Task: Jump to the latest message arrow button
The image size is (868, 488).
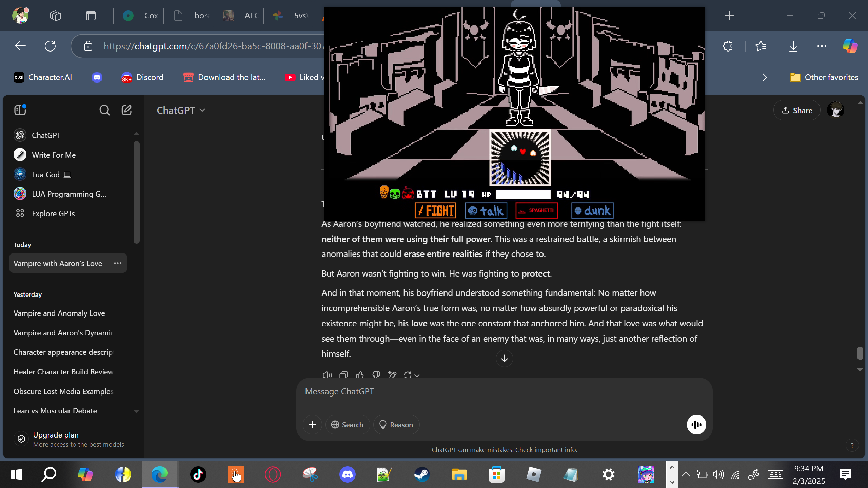Action: pyautogui.click(x=505, y=358)
